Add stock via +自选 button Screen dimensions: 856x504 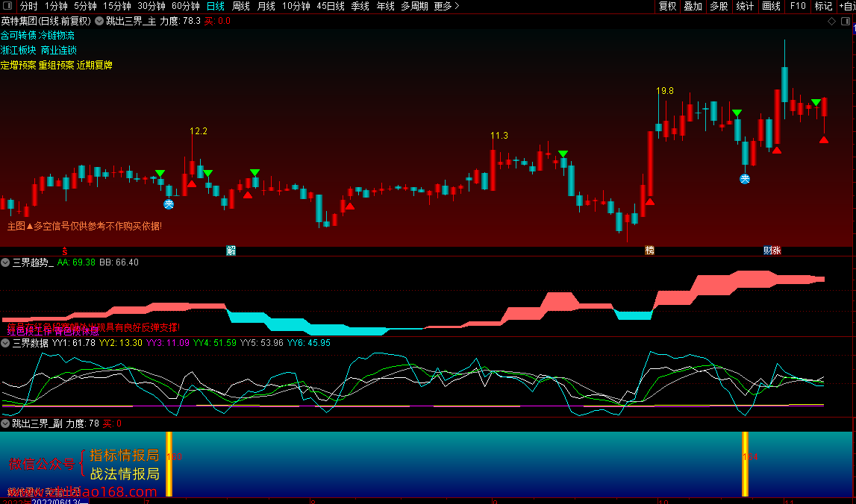(847, 6)
